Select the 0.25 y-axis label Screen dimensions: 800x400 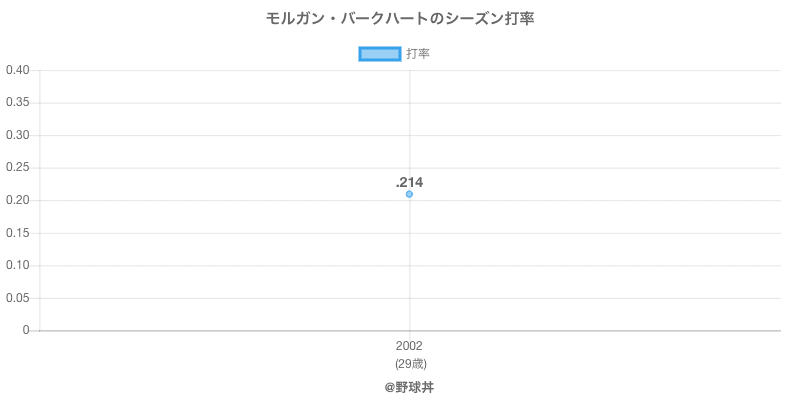click(x=17, y=168)
